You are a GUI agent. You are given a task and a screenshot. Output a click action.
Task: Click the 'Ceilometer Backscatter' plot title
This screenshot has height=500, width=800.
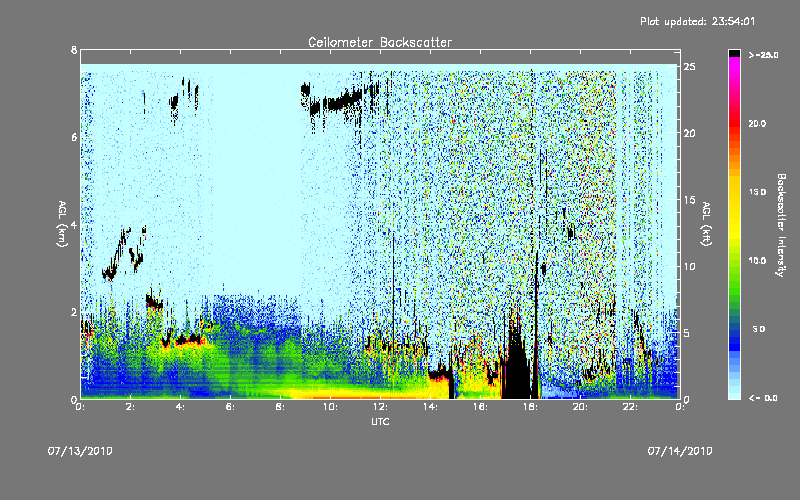tap(380, 42)
